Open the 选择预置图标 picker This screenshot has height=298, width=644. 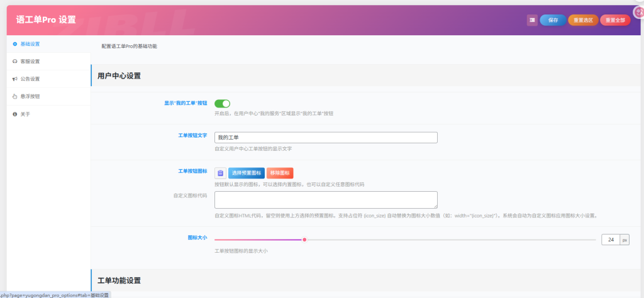(x=246, y=173)
